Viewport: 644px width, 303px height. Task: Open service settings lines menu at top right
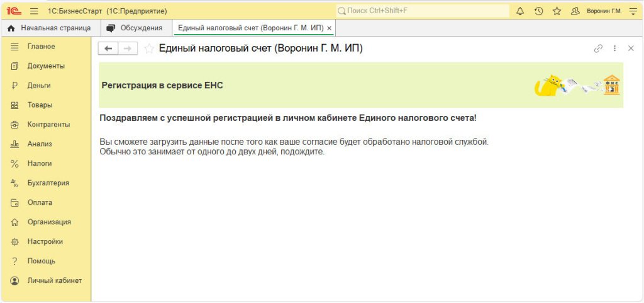click(633, 11)
